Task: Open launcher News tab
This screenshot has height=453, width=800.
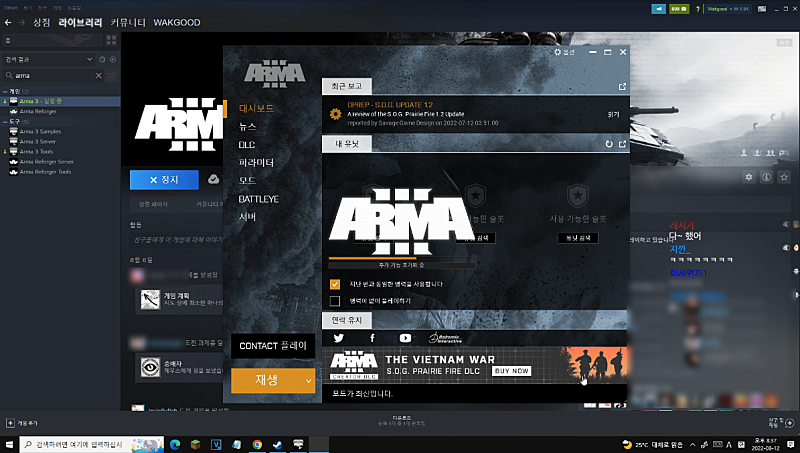Action: [247, 127]
